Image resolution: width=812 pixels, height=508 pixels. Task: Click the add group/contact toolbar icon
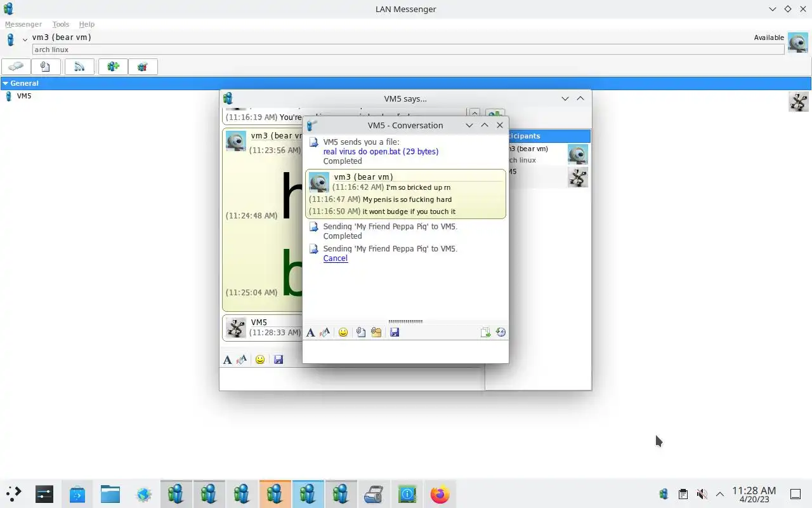113,67
